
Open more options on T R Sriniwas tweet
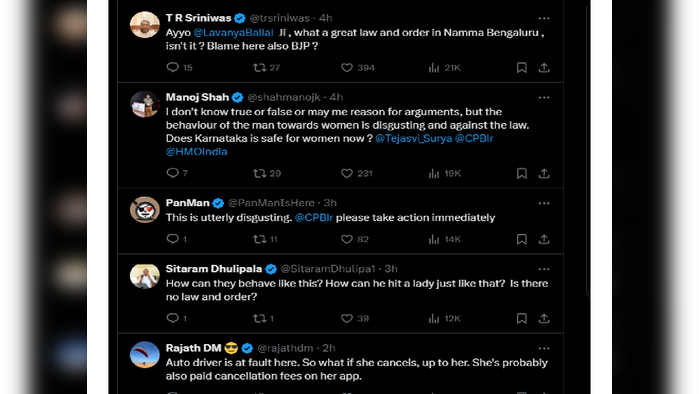point(544,18)
